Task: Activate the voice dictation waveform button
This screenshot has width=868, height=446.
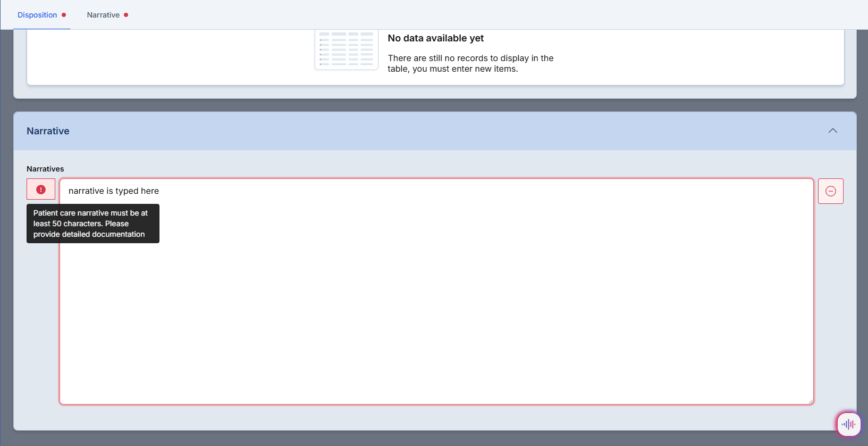Action: [848, 424]
